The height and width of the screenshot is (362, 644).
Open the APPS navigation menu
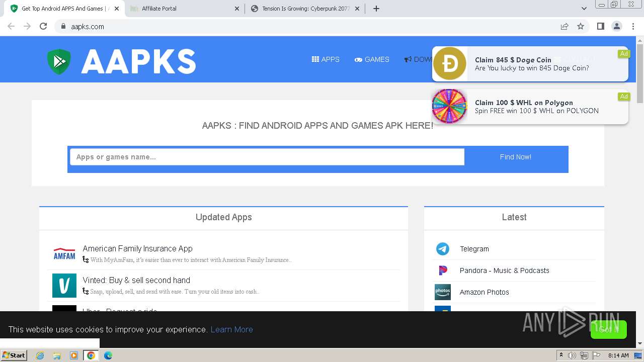coord(326,59)
